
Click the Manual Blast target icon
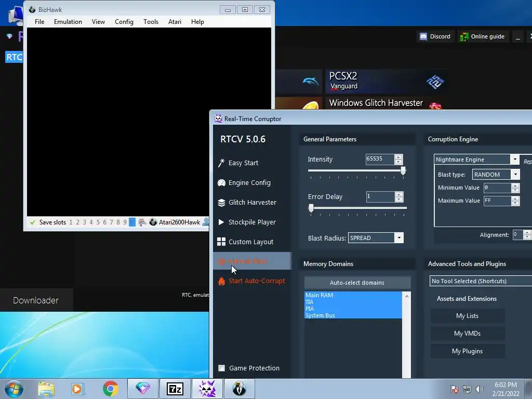click(221, 261)
